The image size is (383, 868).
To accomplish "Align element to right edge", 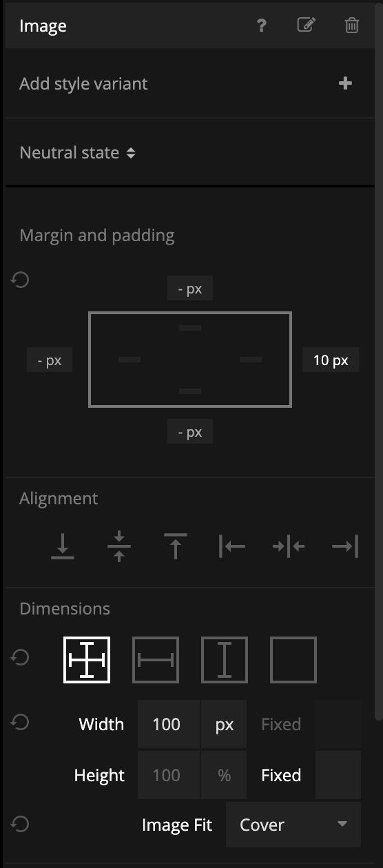I will point(344,546).
